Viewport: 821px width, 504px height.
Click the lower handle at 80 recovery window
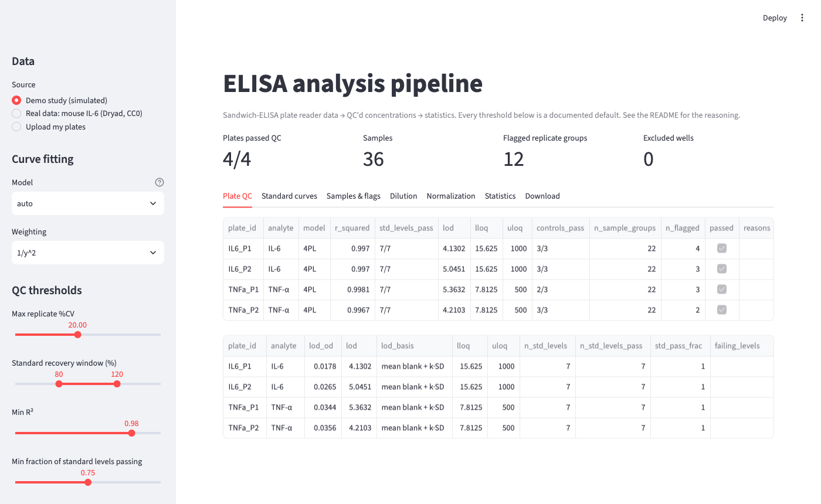[59, 384]
